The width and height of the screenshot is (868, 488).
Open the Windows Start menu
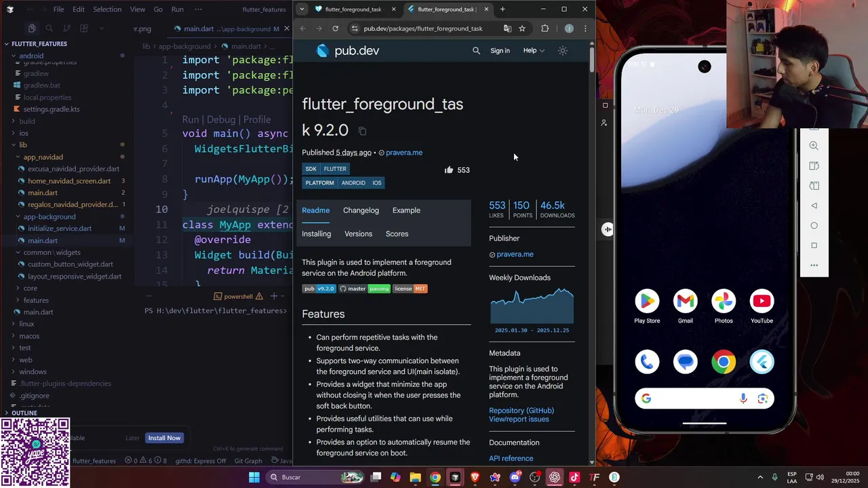pyautogui.click(x=254, y=477)
